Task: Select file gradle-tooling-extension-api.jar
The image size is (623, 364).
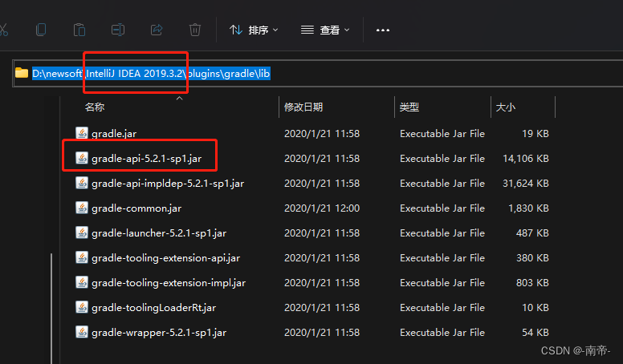Action: [165, 258]
